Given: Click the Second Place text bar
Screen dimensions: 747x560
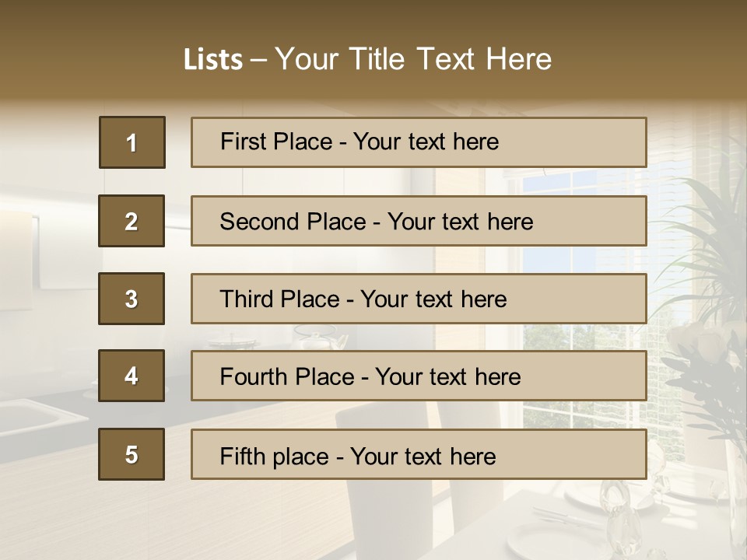Looking at the screenshot, I should coord(419,221).
